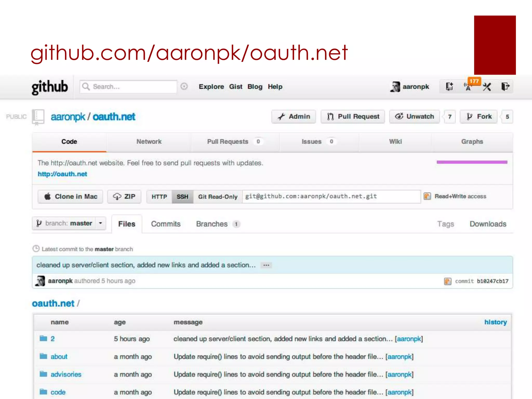Click aaronpk username in header
Screen dimensions: 532x399
[416, 87]
